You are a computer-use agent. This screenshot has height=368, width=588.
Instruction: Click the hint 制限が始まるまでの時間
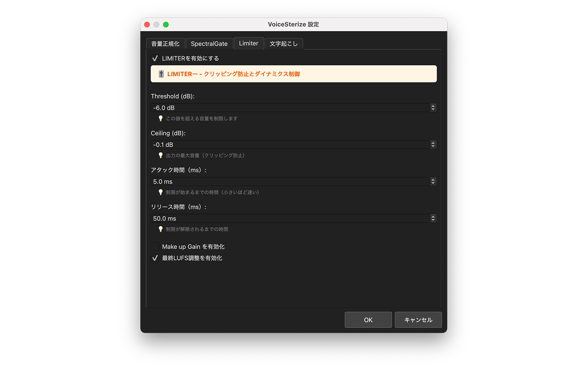(212, 192)
